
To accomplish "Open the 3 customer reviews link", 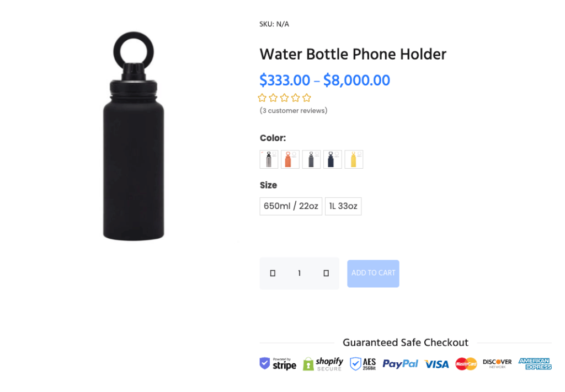I will point(294,110).
